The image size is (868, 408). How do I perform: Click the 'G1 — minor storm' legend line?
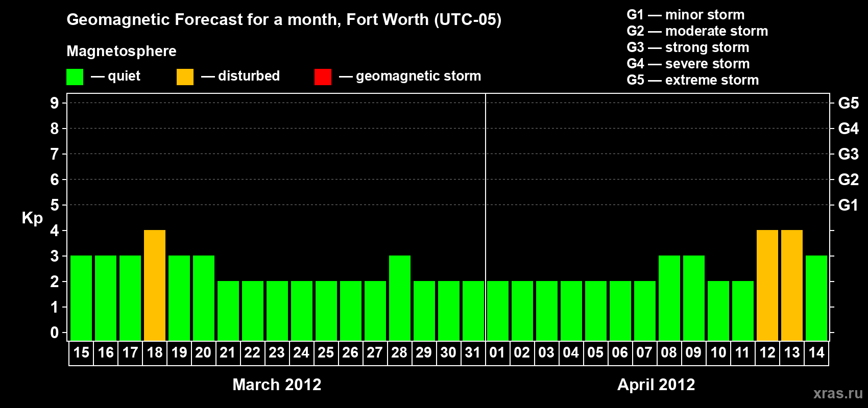pos(686,15)
